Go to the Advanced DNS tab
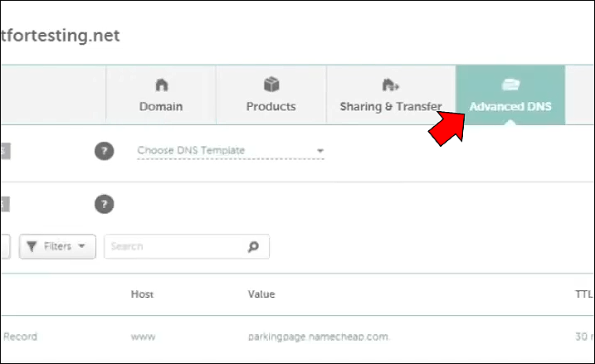595x364 pixels. [x=510, y=106]
